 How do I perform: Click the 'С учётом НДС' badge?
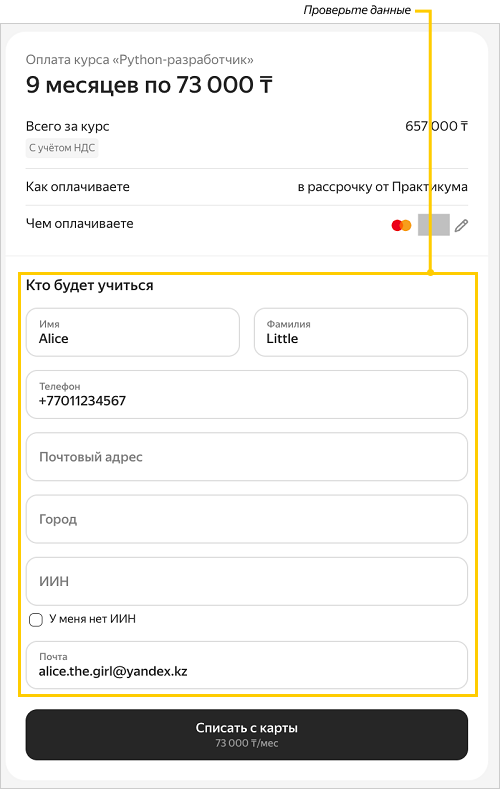point(62,148)
